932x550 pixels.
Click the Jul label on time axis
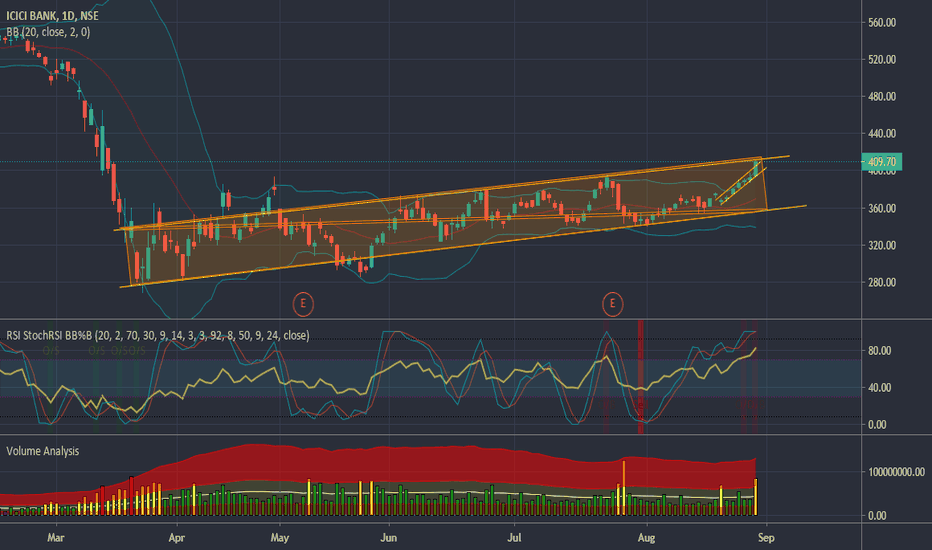click(514, 538)
